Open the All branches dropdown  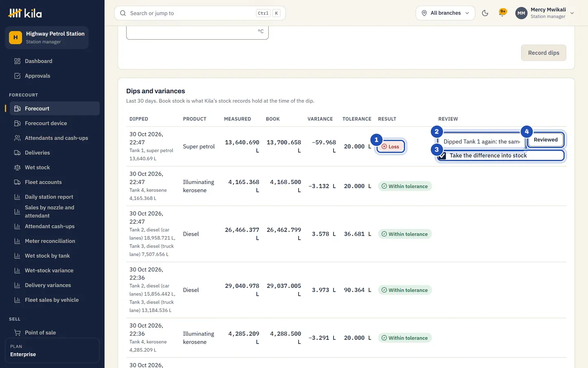pyautogui.click(x=445, y=13)
